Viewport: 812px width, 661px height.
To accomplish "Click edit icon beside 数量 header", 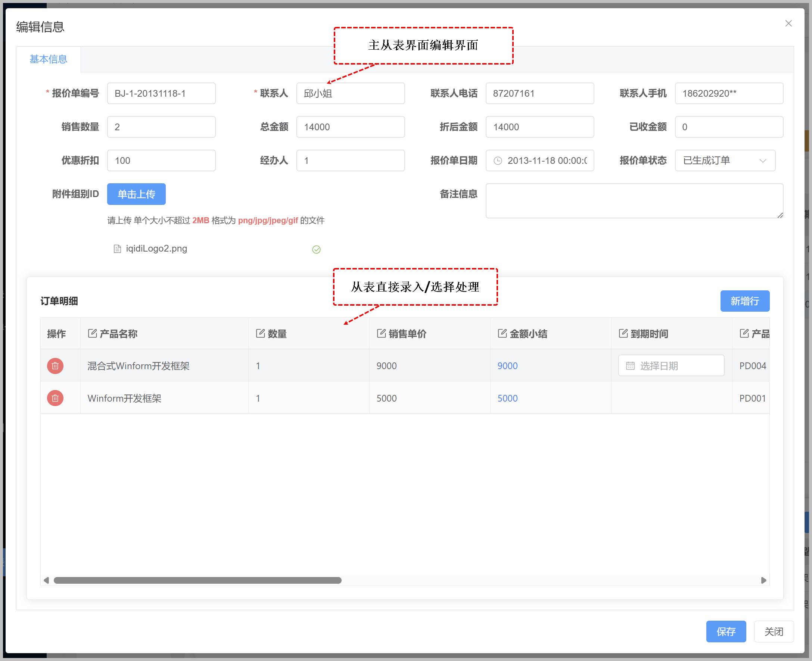I will pos(260,334).
